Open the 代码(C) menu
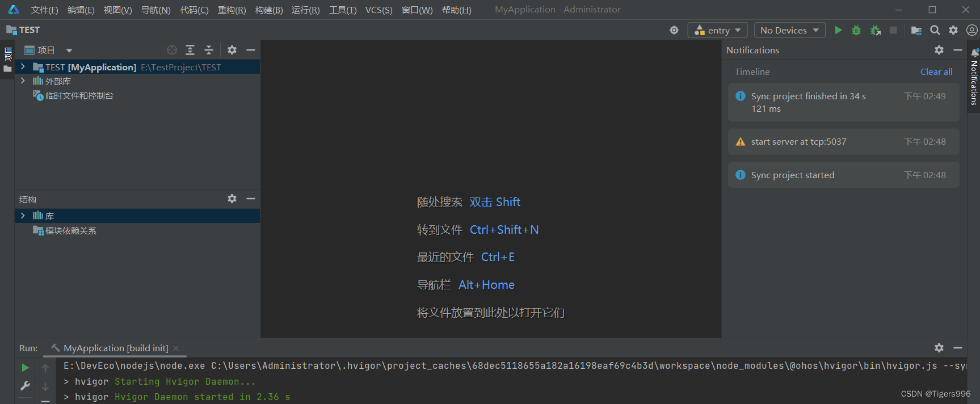 point(195,10)
